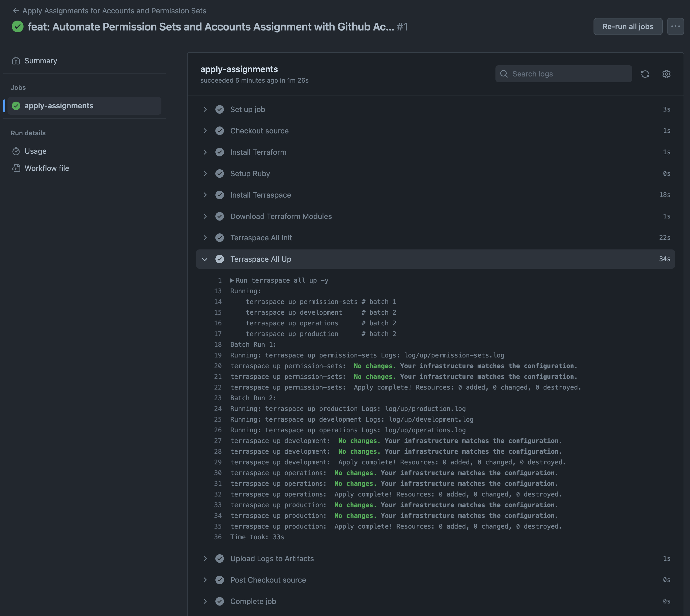The height and width of the screenshot is (616, 690).
Task: Click the 34s duration of Terraspace All Up
Action: pos(665,259)
